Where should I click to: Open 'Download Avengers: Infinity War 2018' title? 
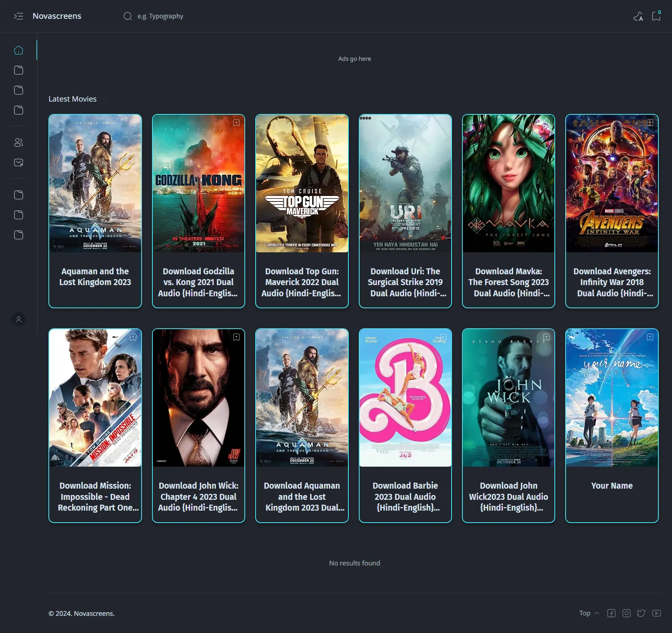pos(612,282)
